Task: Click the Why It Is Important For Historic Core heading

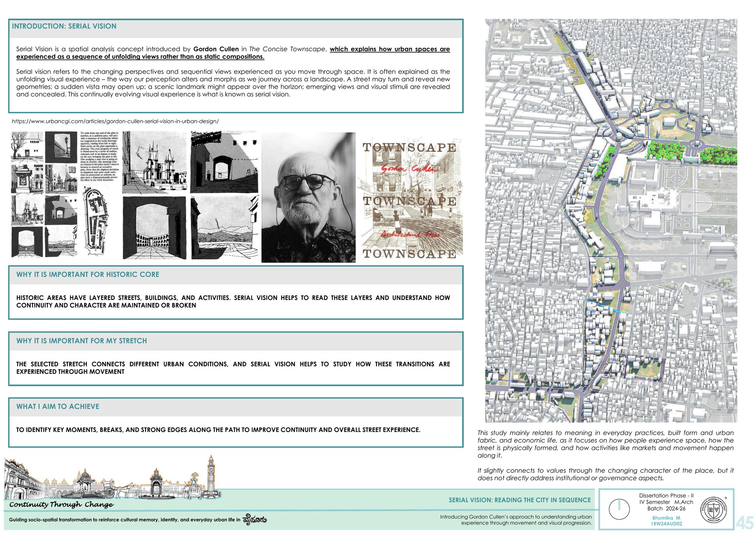Action: coord(88,275)
